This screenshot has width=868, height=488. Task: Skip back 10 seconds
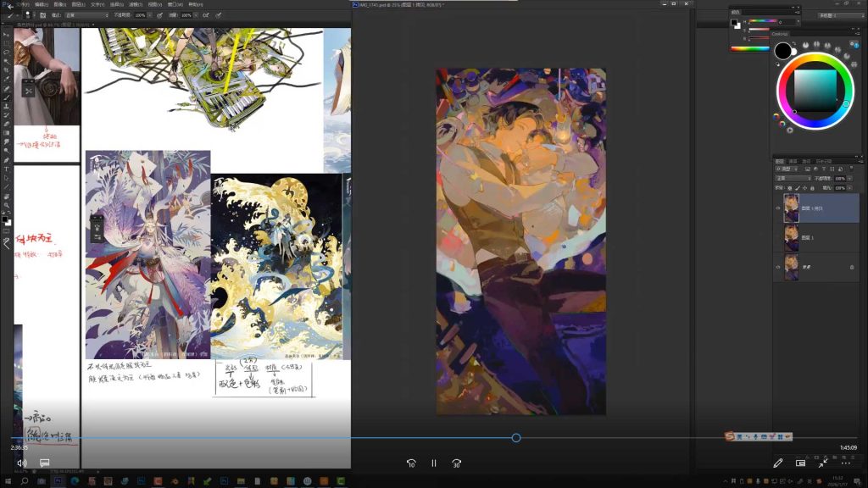click(411, 463)
